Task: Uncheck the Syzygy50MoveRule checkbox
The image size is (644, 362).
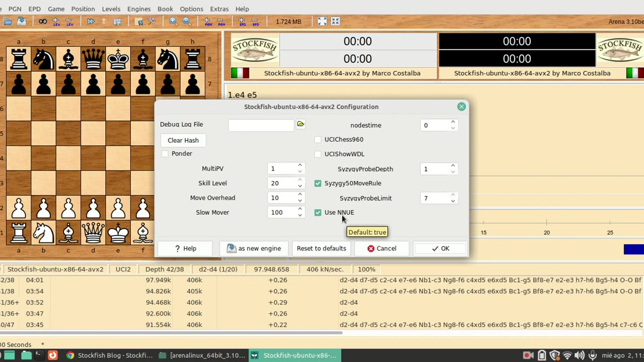Action: point(317,184)
